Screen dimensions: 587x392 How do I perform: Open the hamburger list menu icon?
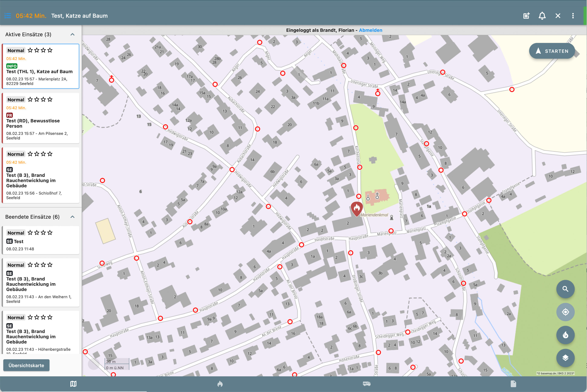8,16
